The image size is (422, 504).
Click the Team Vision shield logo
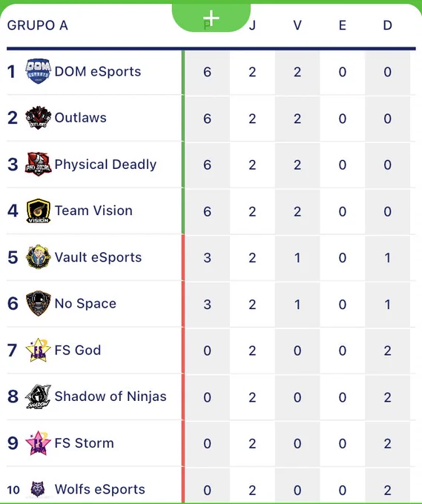(x=39, y=210)
